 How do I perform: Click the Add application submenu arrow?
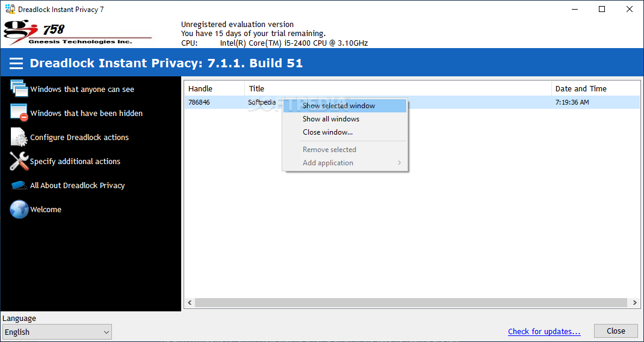click(x=399, y=163)
